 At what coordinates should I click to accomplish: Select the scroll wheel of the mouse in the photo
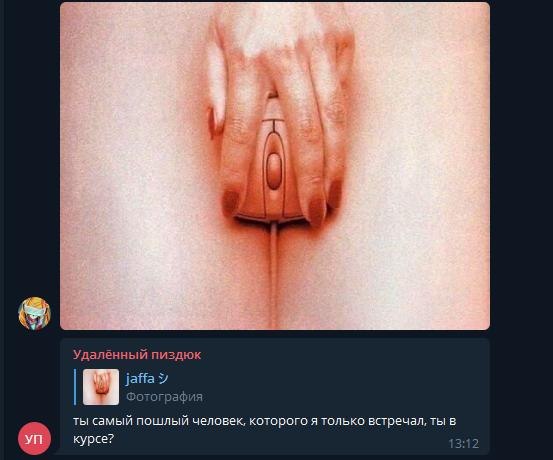pyautogui.click(x=274, y=171)
